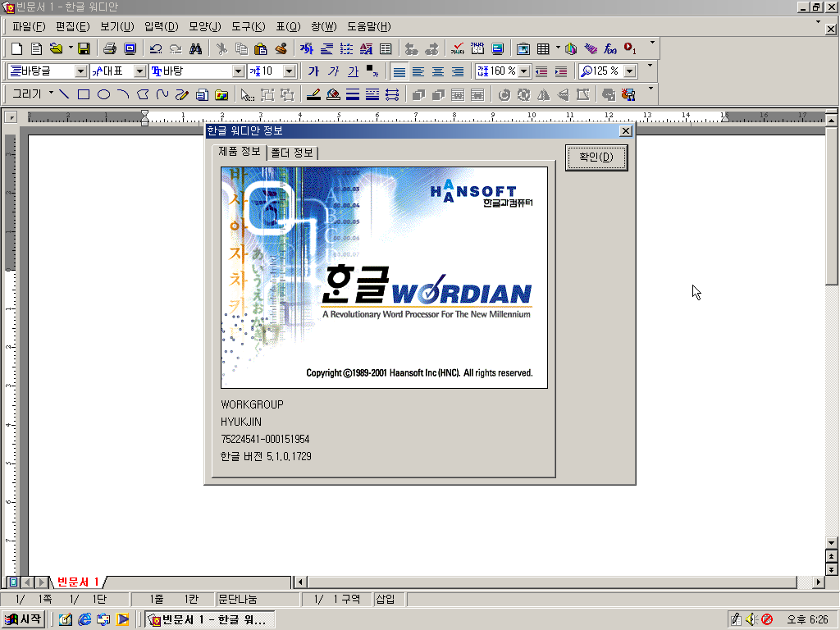Open print preview monitor icon
The width and height of the screenshot is (840, 630).
coord(130,48)
